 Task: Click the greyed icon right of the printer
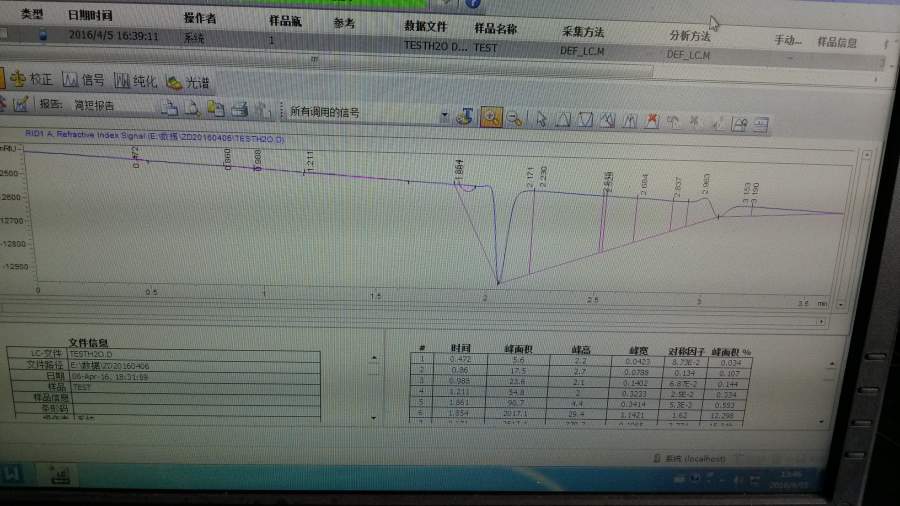[x=262, y=110]
